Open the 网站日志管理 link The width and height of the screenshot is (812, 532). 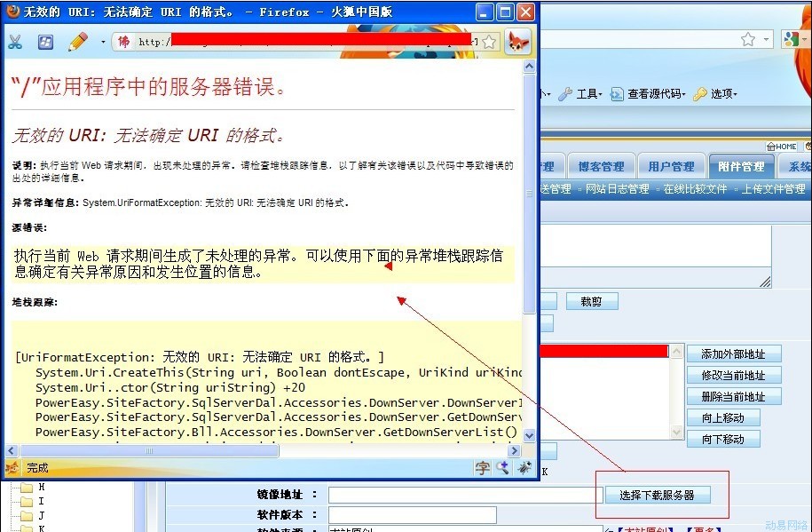617,189
